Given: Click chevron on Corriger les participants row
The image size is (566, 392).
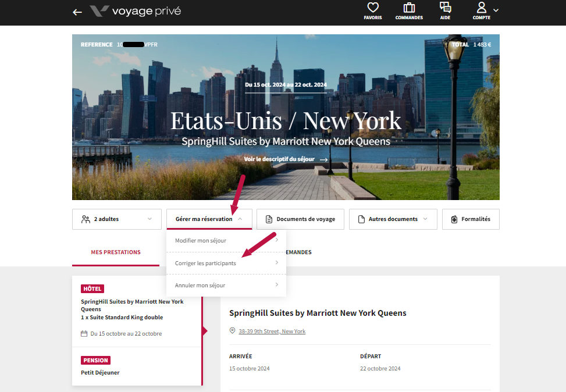Looking at the screenshot, I should [277, 262].
